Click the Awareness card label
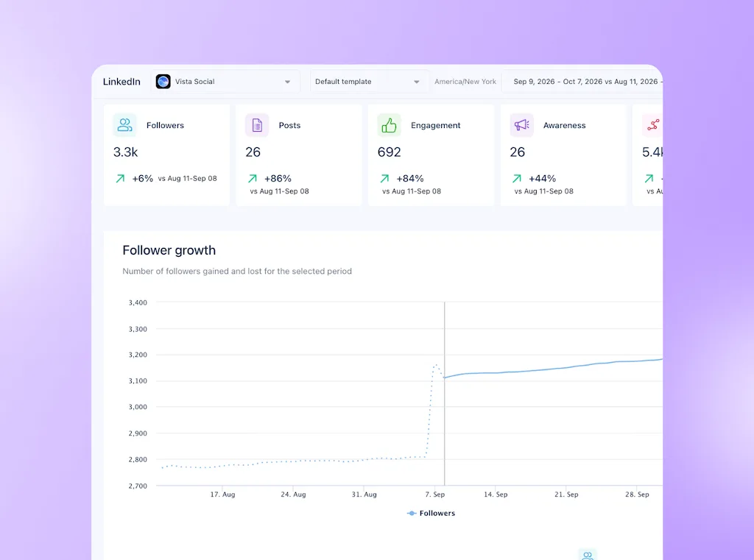This screenshot has height=560, width=754. [565, 125]
